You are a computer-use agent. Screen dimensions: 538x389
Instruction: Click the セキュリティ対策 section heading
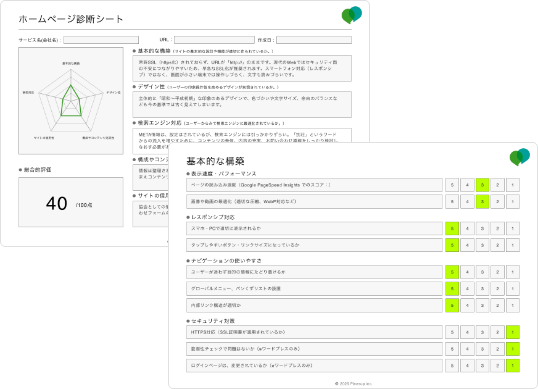tap(211, 321)
